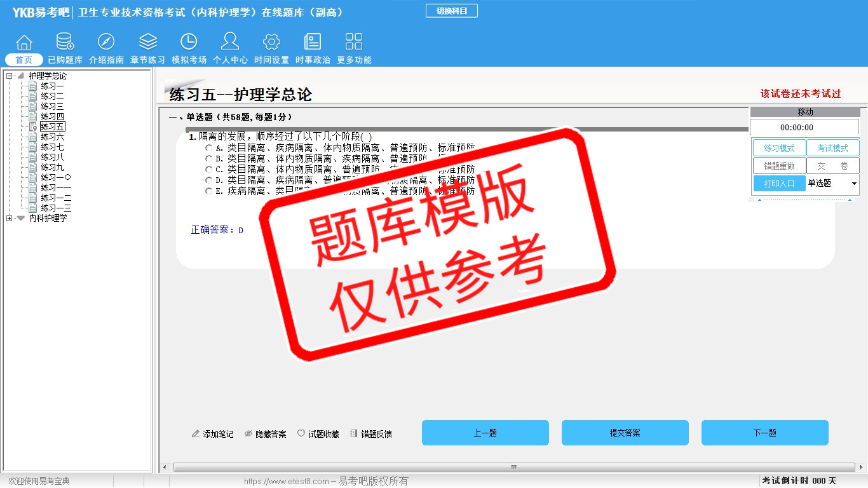Viewport: 868px width, 488px height.
Task: Select answer option E radio button
Action: coord(208,191)
